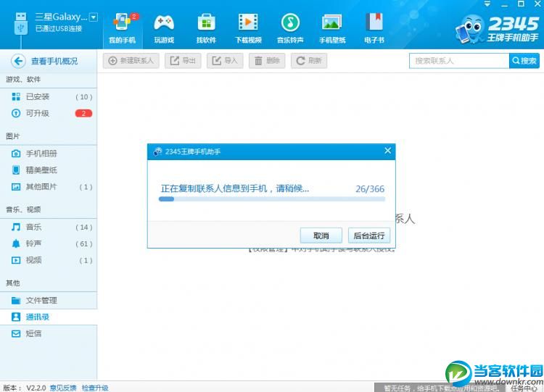Click the blue 搜索 button
The width and height of the screenshot is (544, 392).
coord(524,61)
